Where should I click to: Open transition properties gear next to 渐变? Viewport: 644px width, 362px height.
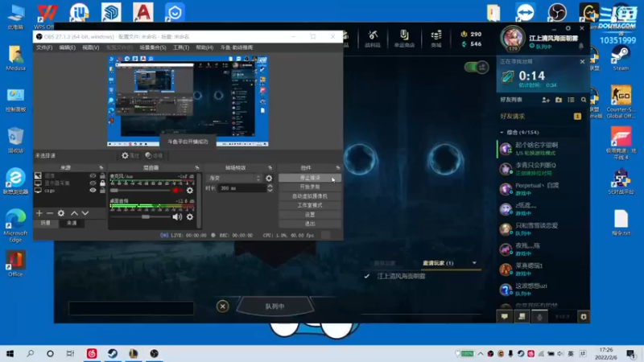[269, 178]
